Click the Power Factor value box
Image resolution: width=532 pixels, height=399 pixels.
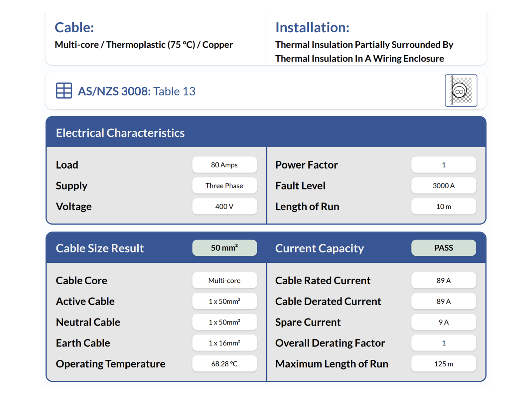tap(444, 165)
